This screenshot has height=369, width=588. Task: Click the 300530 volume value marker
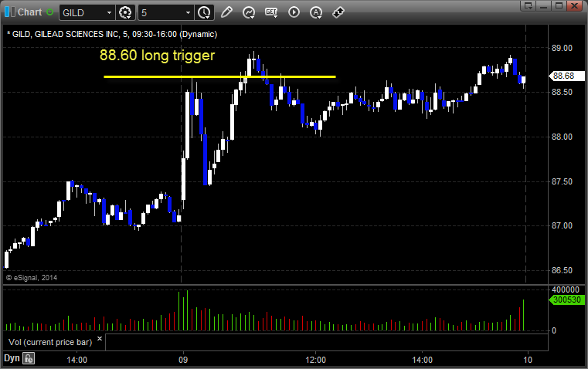pyautogui.click(x=566, y=300)
